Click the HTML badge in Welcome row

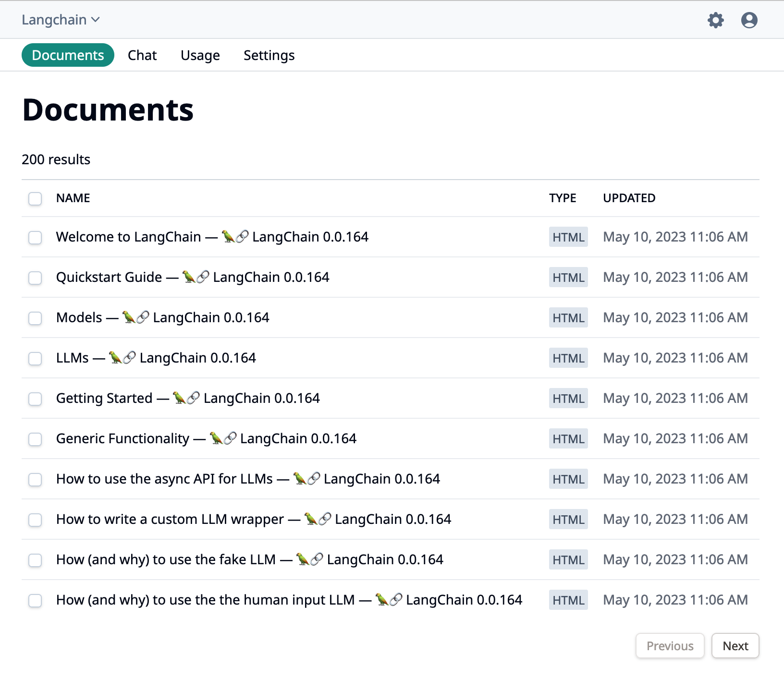click(x=568, y=237)
